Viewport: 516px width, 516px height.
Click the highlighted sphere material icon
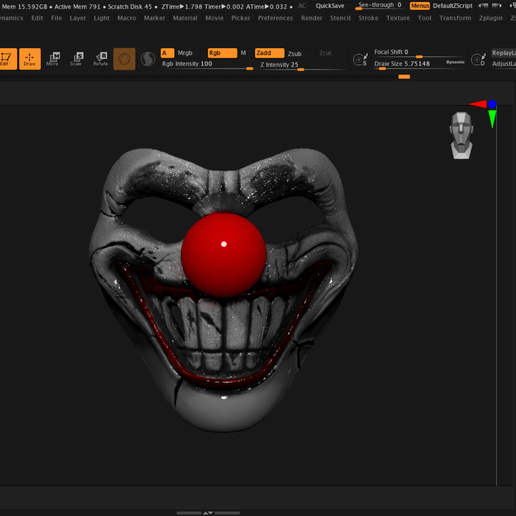pos(124,59)
